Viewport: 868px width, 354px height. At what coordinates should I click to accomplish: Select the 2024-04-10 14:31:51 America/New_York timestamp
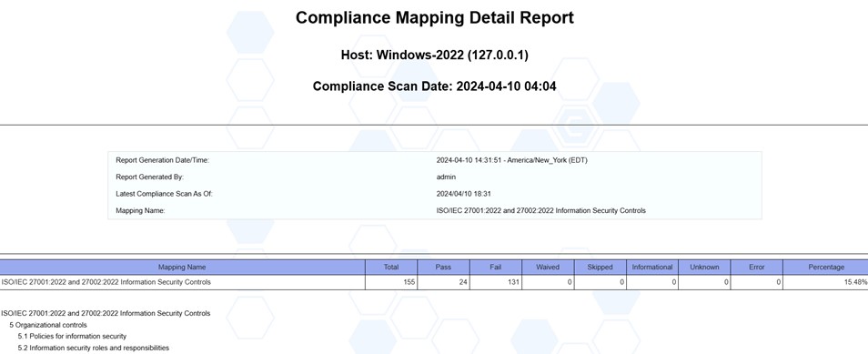pyautogui.click(x=511, y=160)
